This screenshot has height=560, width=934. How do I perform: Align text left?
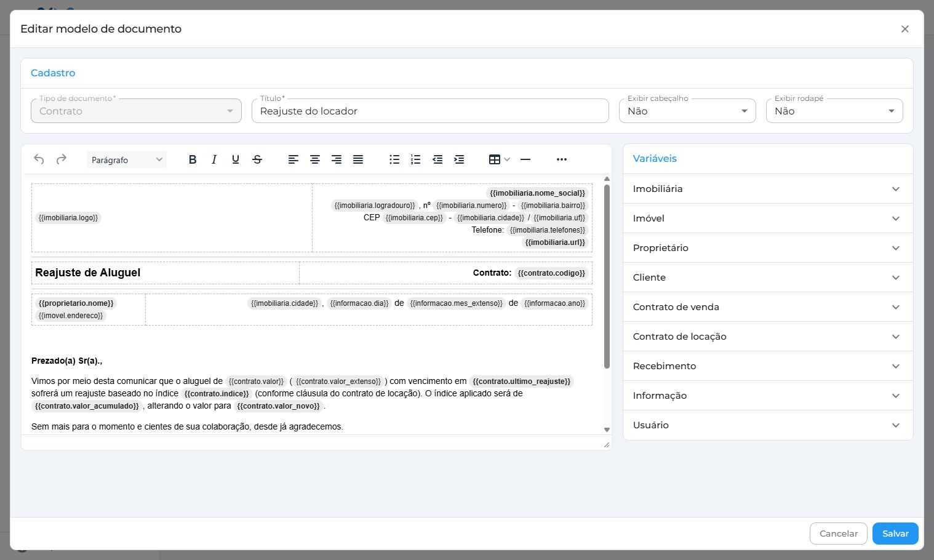pyautogui.click(x=293, y=159)
